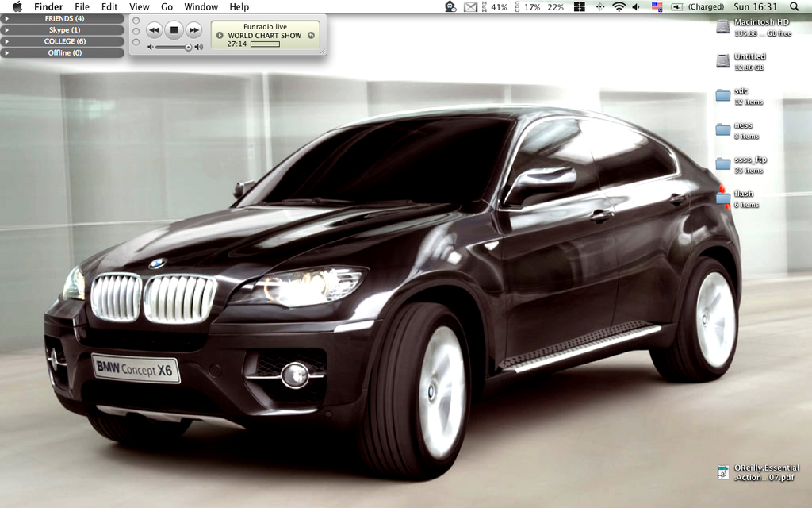Expand the FRIENDS contact group

tap(7, 18)
